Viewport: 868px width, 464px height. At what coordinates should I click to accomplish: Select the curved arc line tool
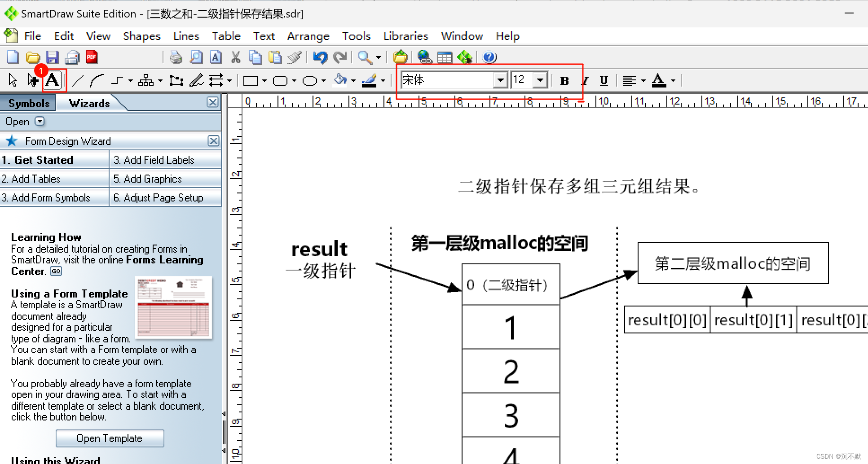pos(96,80)
